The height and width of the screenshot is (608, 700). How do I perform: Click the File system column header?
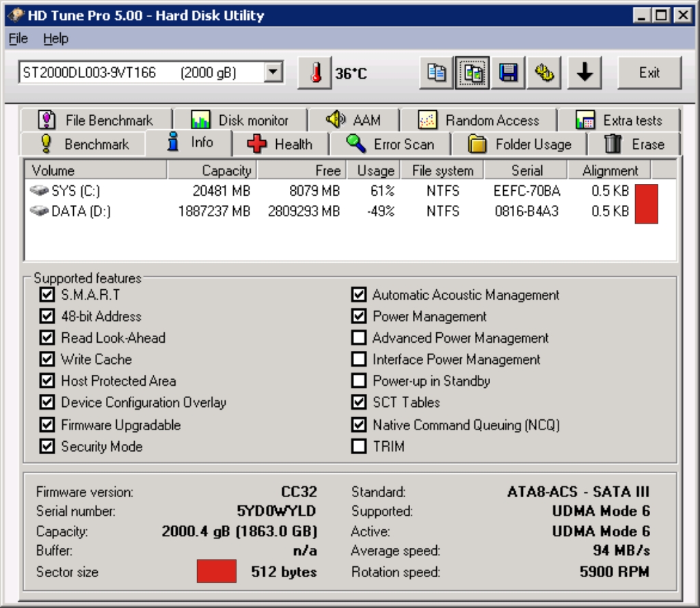tap(442, 170)
